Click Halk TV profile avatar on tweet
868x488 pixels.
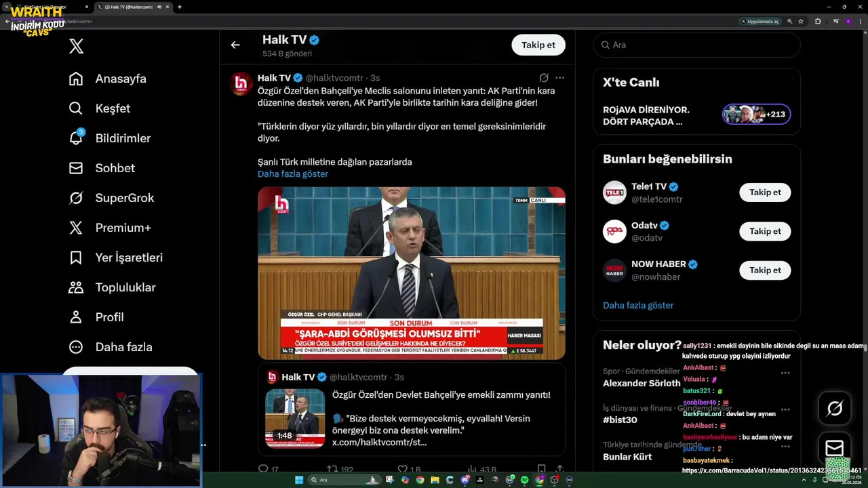point(241,83)
